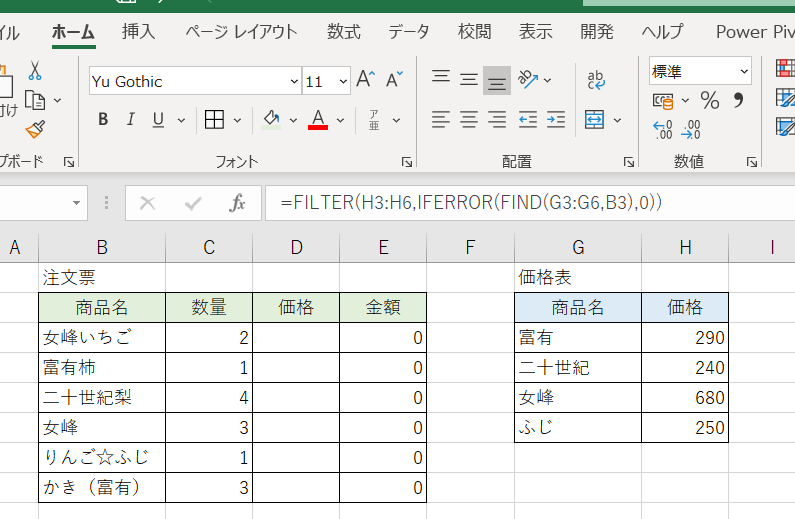Viewport: 795px width, 519px height.
Task: Expand orientation options arrow
Action: [548, 80]
